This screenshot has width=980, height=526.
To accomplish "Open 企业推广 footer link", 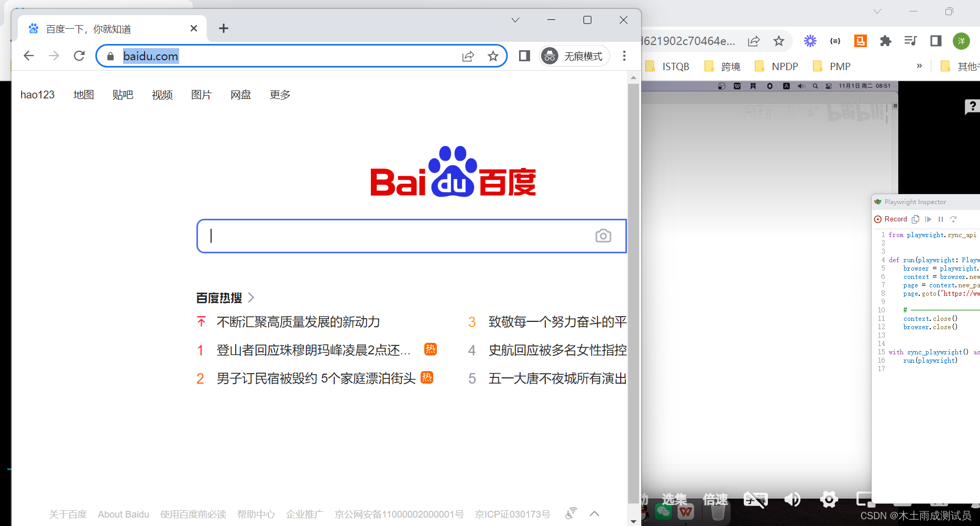I will (305, 514).
